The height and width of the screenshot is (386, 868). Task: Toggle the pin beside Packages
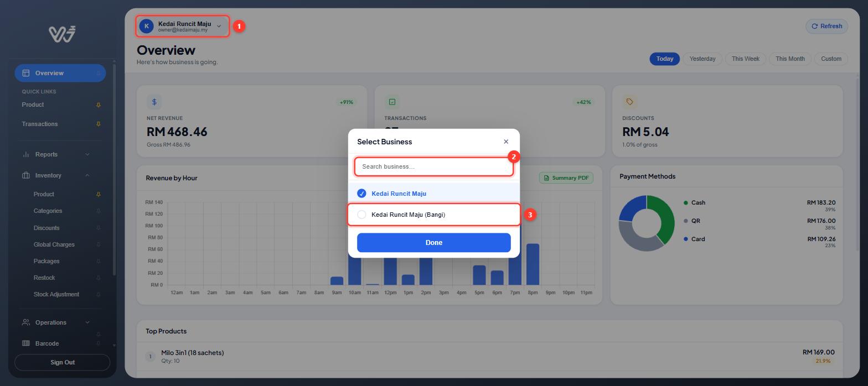pyautogui.click(x=99, y=261)
